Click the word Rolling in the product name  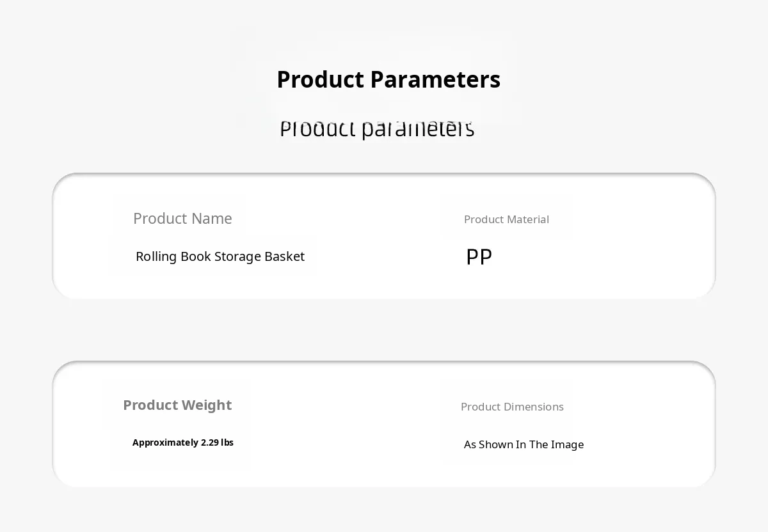[156, 256]
